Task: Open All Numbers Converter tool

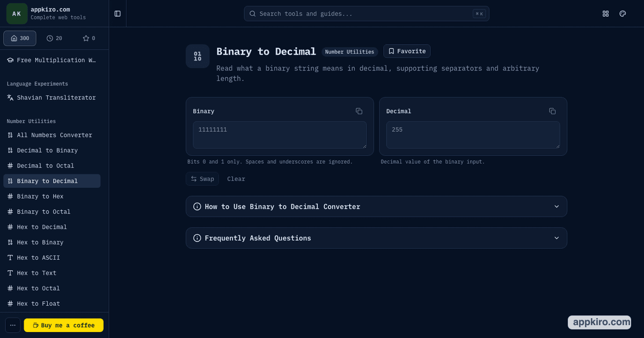Action: click(52, 135)
